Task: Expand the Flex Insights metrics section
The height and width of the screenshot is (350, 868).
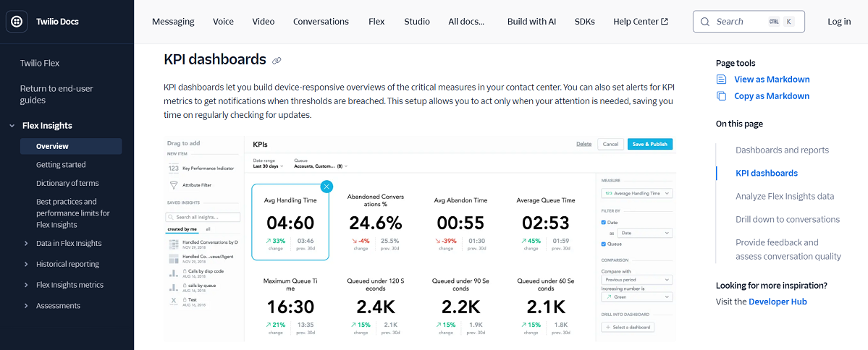Action: tap(26, 285)
